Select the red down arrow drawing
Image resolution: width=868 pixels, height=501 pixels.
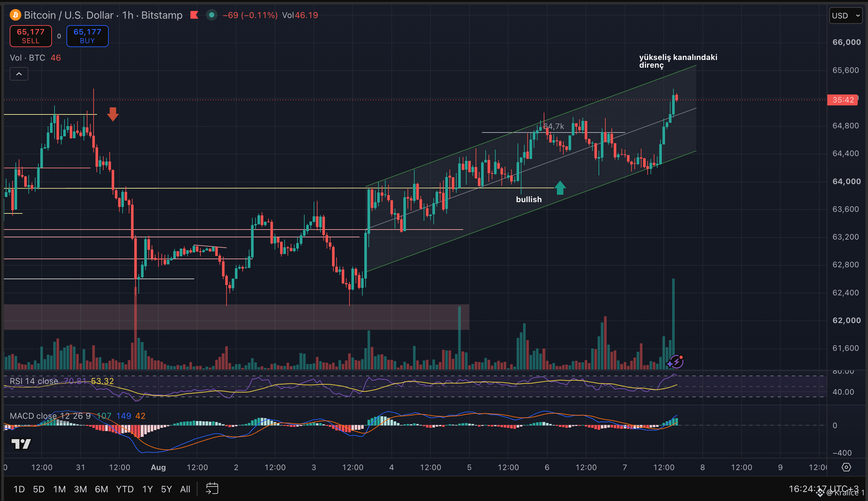113,114
